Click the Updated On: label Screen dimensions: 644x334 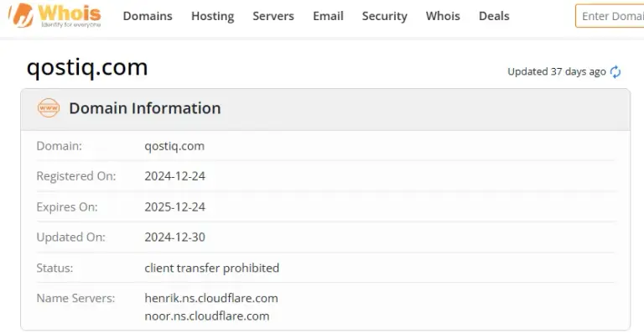coord(70,237)
